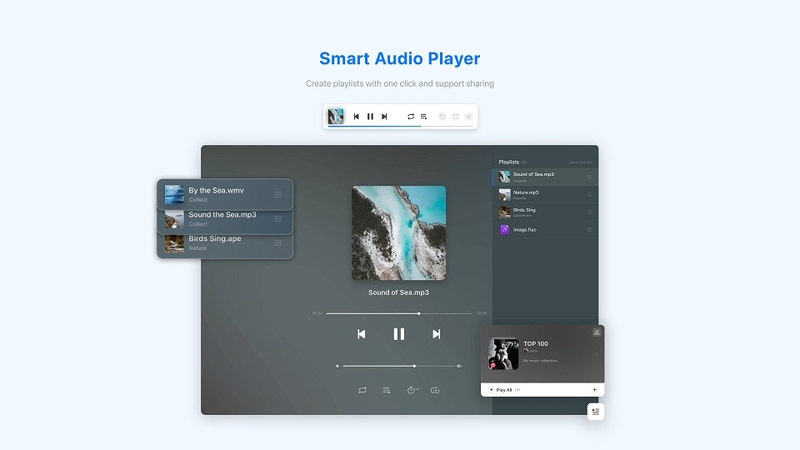Click the main playback progress slider handle

(x=419, y=313)
